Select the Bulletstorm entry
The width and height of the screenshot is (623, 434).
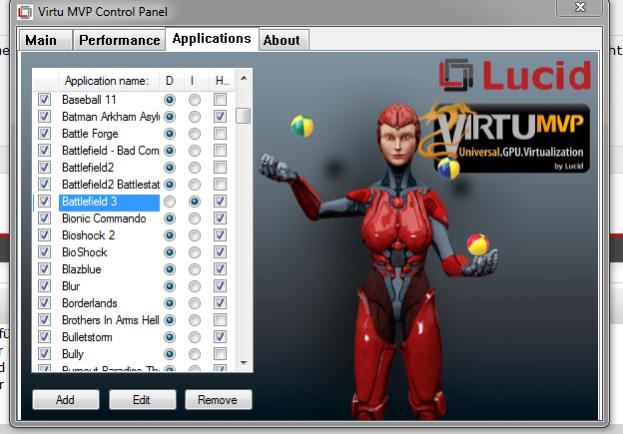click(x=87, y=337)
